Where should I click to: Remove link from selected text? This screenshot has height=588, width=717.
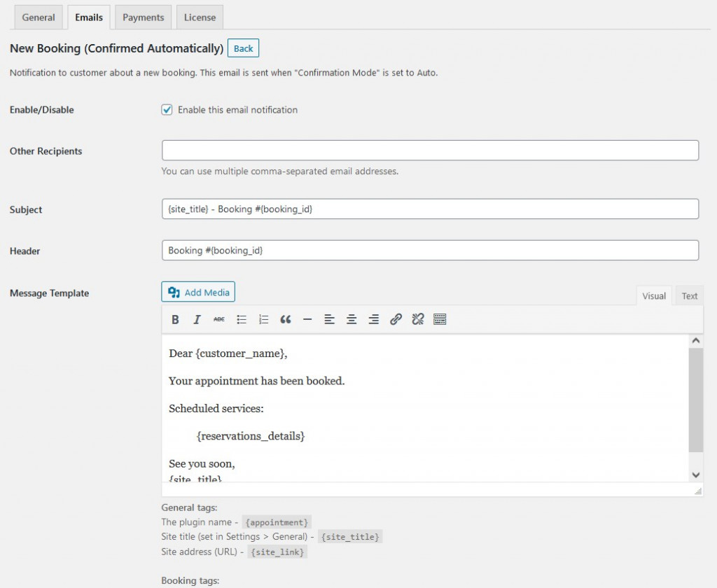[x=417, y=320]
